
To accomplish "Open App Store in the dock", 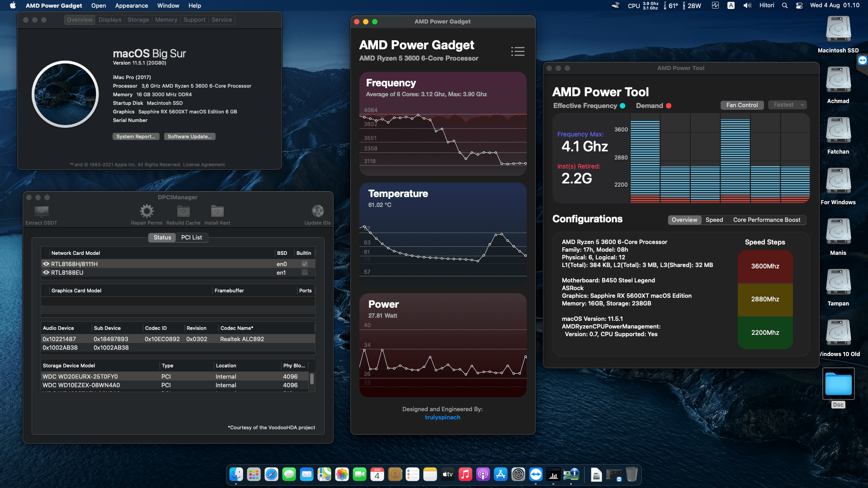I will click(x=500, y=474).
